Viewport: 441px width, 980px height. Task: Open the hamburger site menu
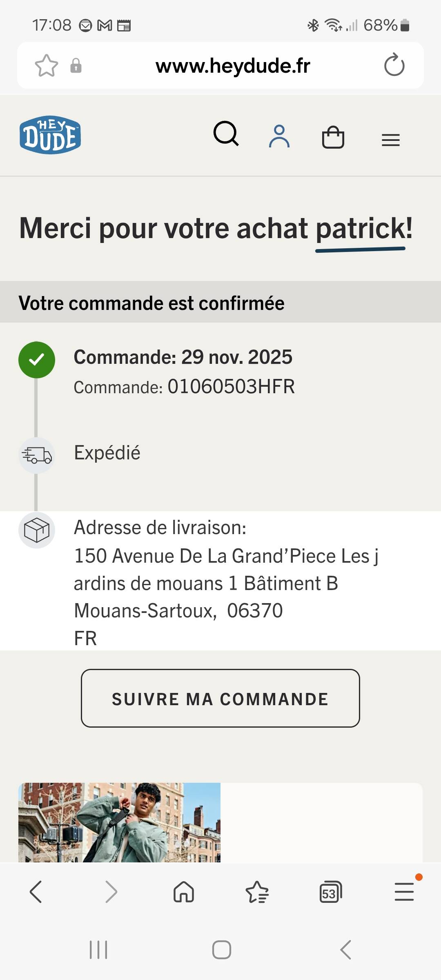coord(391,140)
